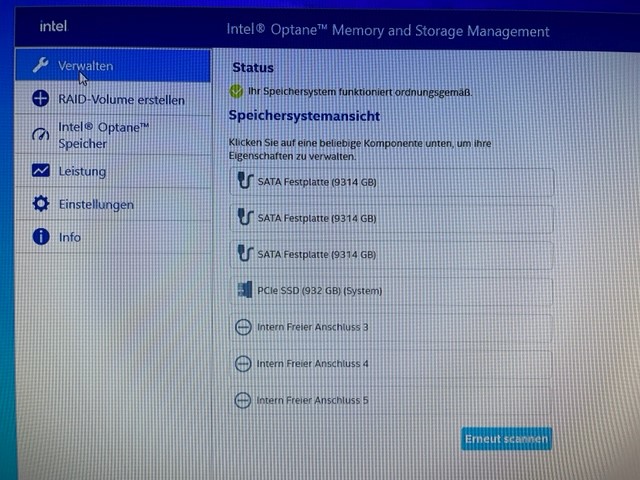Switch to the Leistung view
Screen dimensions: 640x480
113,171
